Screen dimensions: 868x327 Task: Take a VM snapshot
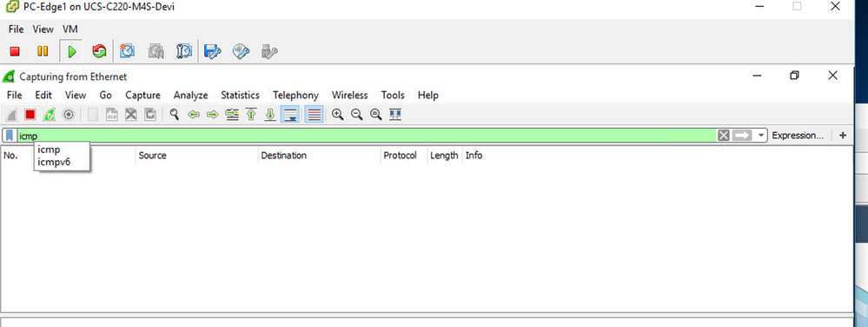click(x=128, y=51)
